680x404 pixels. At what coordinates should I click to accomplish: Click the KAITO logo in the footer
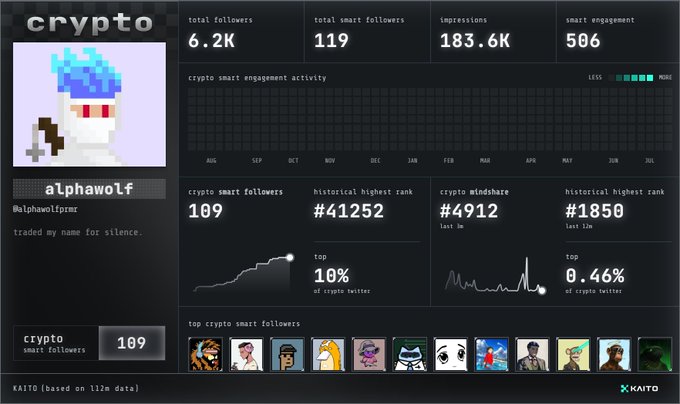(x=639, y=388)
